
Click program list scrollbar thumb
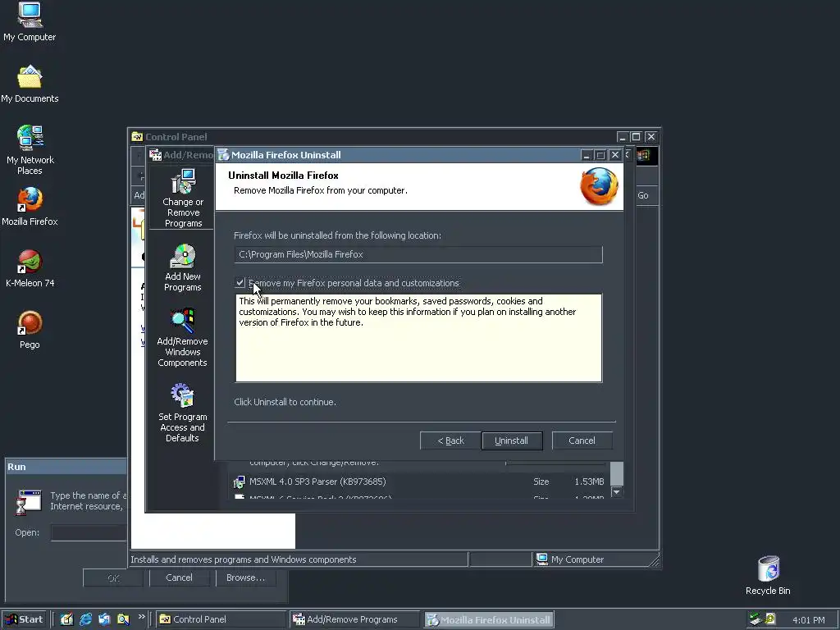coord(617,473)
